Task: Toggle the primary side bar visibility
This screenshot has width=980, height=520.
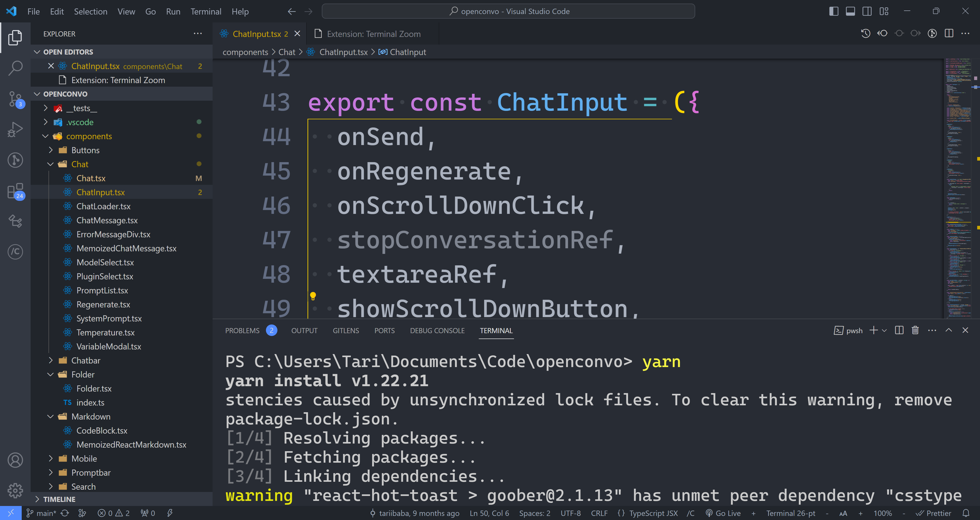Action: [834, 11]
